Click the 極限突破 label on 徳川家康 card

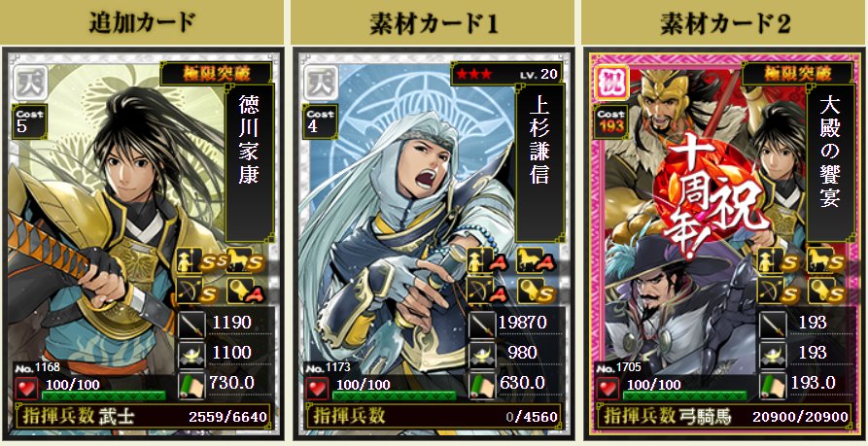(x=216, y=74)
